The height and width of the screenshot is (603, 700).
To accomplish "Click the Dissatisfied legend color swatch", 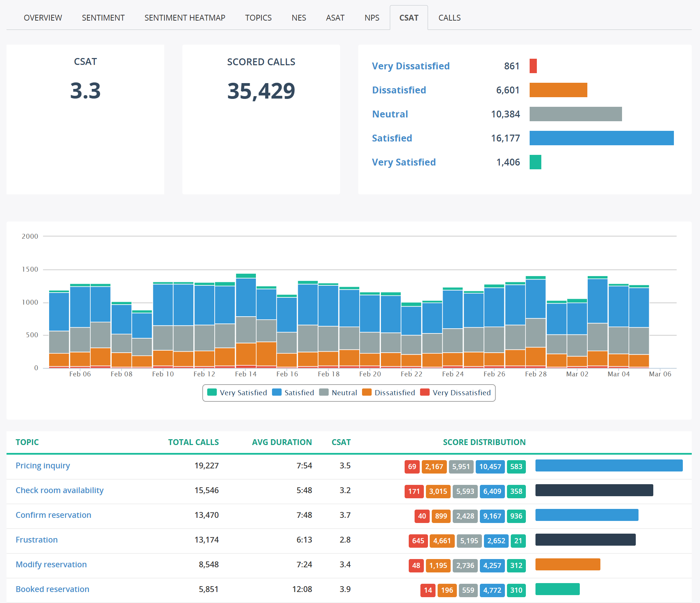I will 367,392.
